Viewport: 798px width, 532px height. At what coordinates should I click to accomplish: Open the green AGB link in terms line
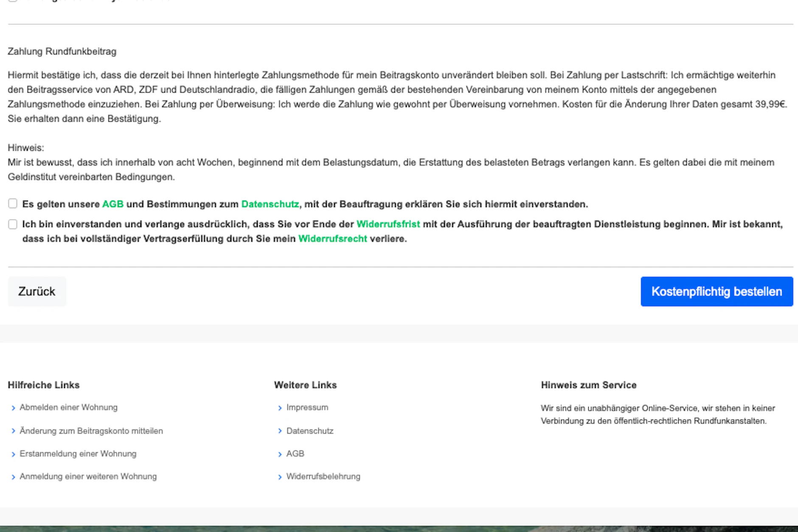click(x=113, y=204)
